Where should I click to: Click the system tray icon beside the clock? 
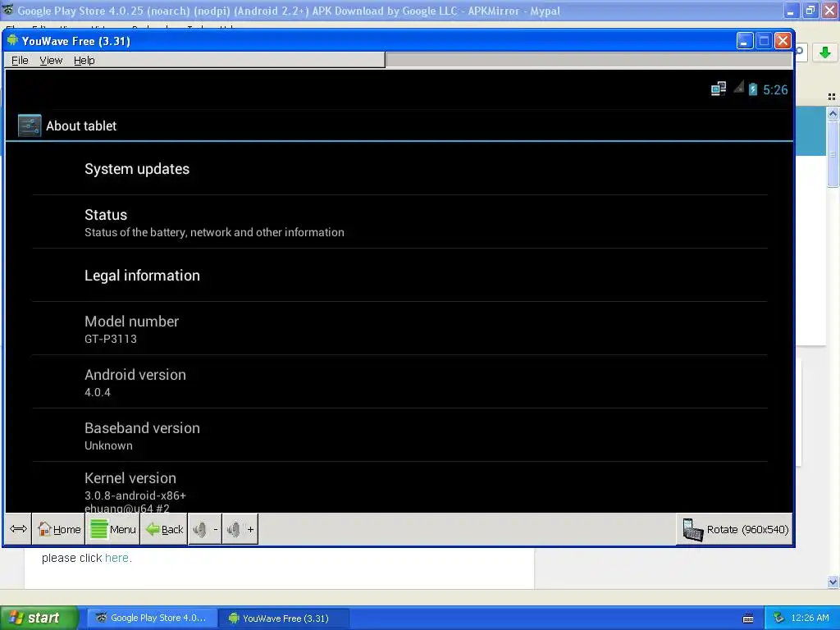click(x=779, y=618)
